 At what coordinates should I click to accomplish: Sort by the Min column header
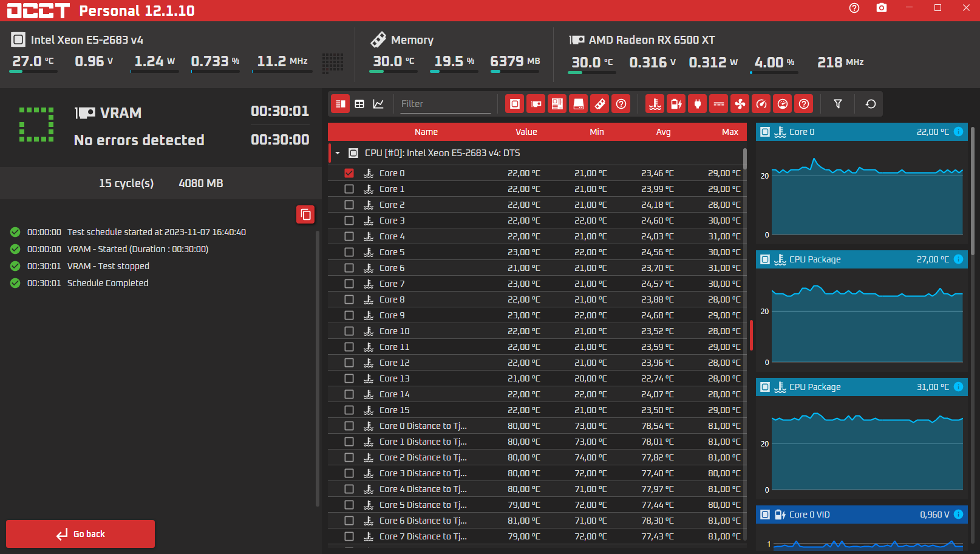tap(597, 132)
